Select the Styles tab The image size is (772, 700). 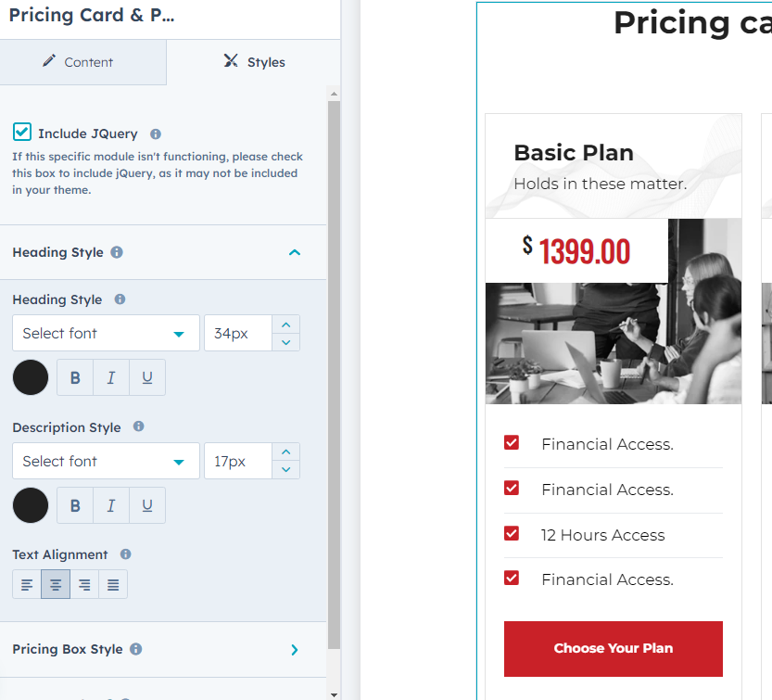tap(254, 62)
